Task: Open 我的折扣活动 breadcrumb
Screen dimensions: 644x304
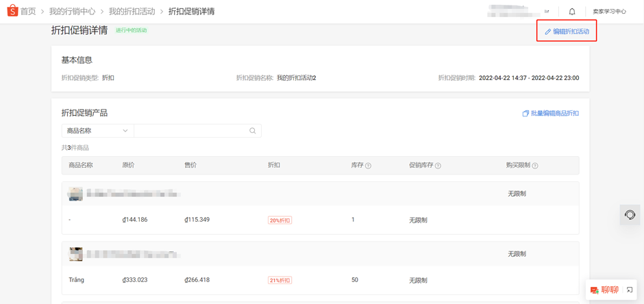Action: pos(132,12)
